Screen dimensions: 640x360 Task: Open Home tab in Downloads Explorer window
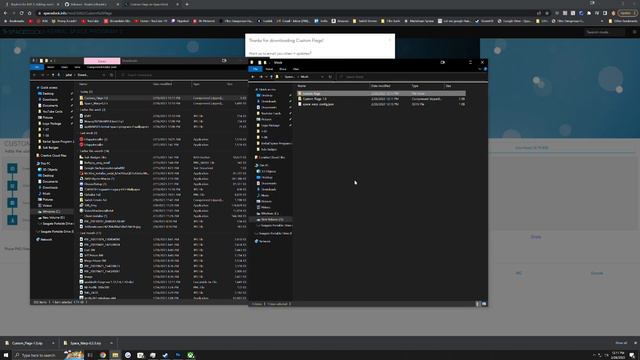tap(51, 67)
